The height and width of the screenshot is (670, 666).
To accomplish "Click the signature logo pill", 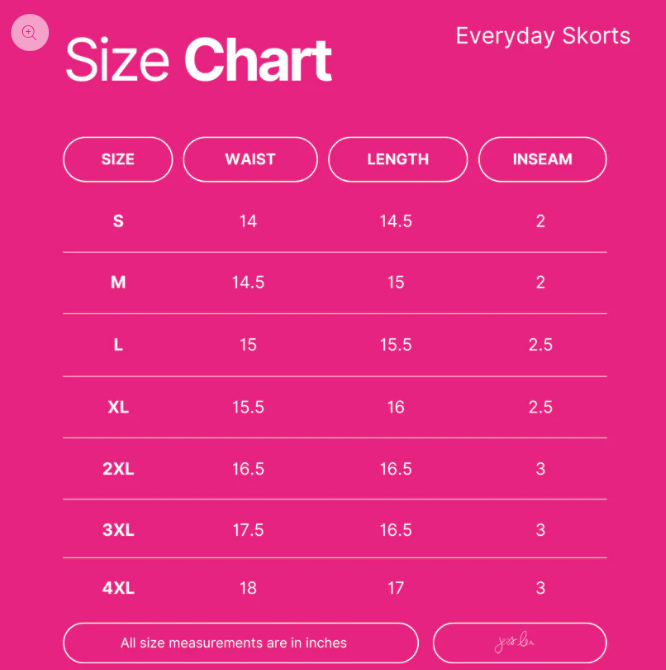I will pos(519,642).
